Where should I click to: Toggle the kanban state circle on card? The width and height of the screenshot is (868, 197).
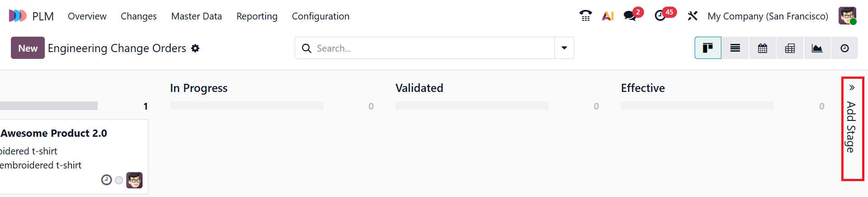click(x=119, y=180)
